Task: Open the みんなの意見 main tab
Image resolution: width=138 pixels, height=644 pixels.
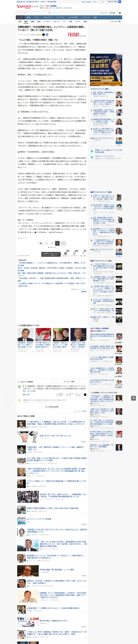Action: pos(73,17)
